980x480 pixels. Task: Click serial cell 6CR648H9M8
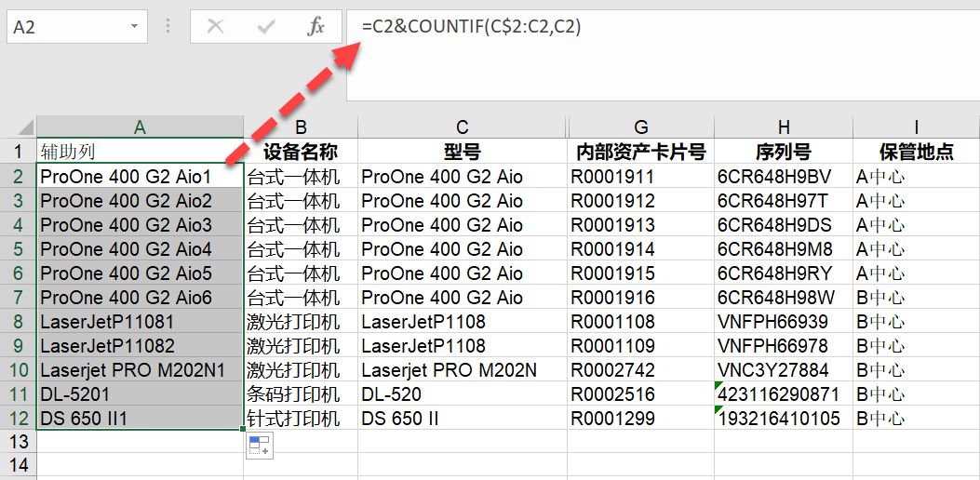pos(784,248)
